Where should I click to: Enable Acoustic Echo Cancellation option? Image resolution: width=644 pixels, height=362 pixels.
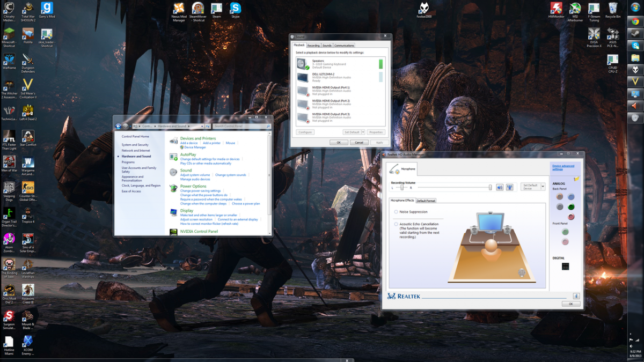coord(396,224)
